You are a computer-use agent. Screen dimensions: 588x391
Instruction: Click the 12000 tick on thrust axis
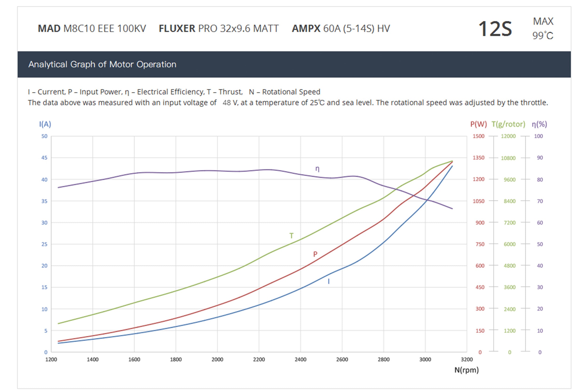click(x=508, y=136)
